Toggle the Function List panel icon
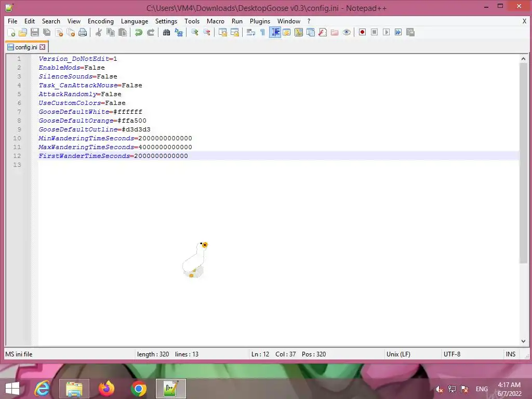Image resolution: width=532 pixels, height=399 pixels. click(x=323, y=32)
